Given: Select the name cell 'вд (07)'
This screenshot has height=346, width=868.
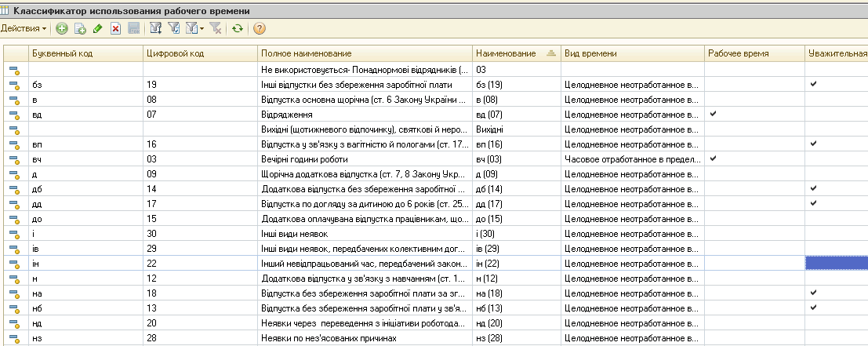Looking at the screenshot, I should [517, 115].
